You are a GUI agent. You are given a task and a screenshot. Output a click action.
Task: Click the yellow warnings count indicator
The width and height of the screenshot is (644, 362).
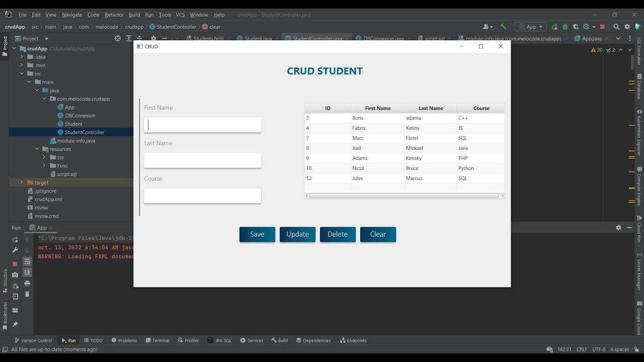(597, 50)
